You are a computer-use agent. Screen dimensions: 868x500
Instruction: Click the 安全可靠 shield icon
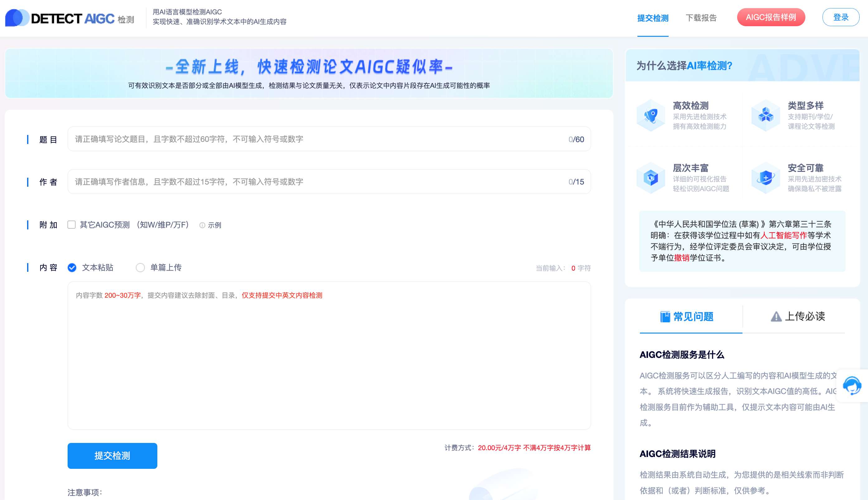766,178
